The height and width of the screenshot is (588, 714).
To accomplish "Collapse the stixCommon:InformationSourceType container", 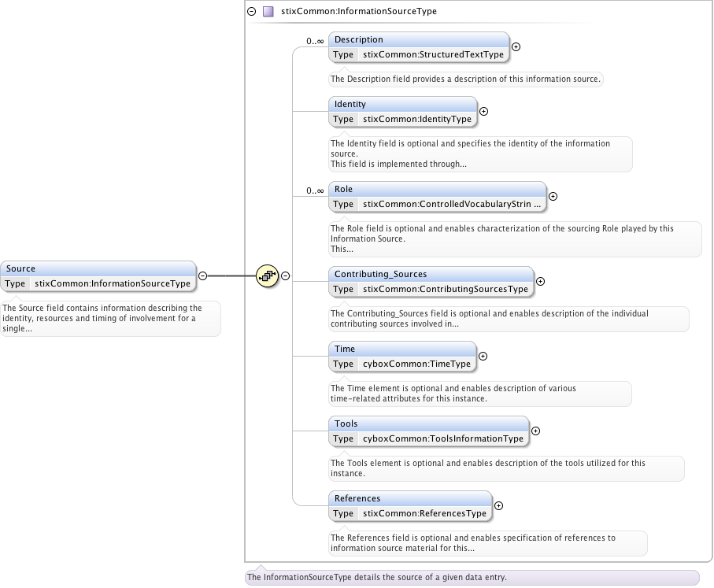I will point(252,12).
